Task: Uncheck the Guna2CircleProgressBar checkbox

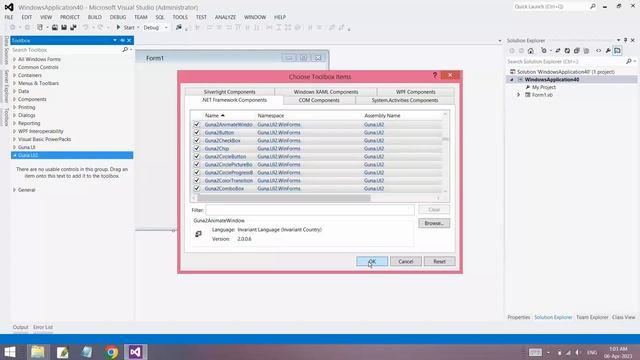Action: (197, 172)
